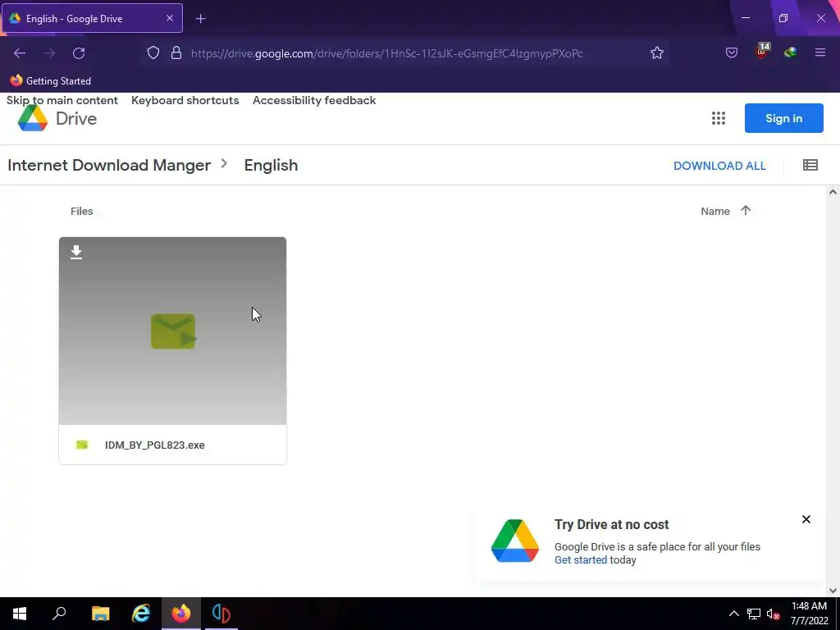The height and width of the screenshot is (630, 840).
Task: Sort files by Name column
Action: click(x=715, y=211)
